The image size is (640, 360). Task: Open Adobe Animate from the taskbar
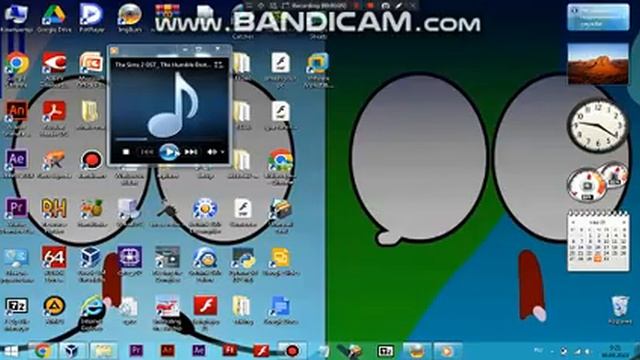(x=167, y=351)
